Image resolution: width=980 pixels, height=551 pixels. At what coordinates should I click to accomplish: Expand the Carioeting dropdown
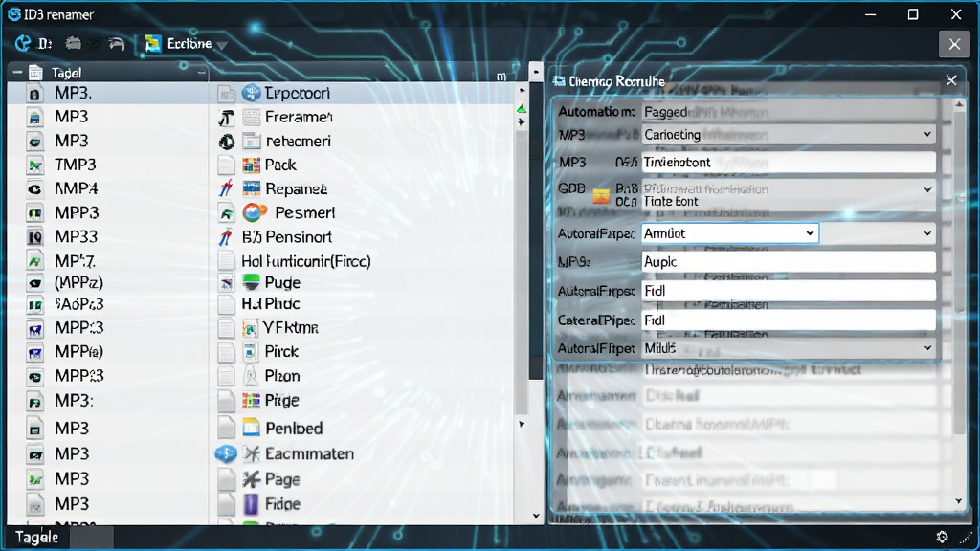click(927, 134)
